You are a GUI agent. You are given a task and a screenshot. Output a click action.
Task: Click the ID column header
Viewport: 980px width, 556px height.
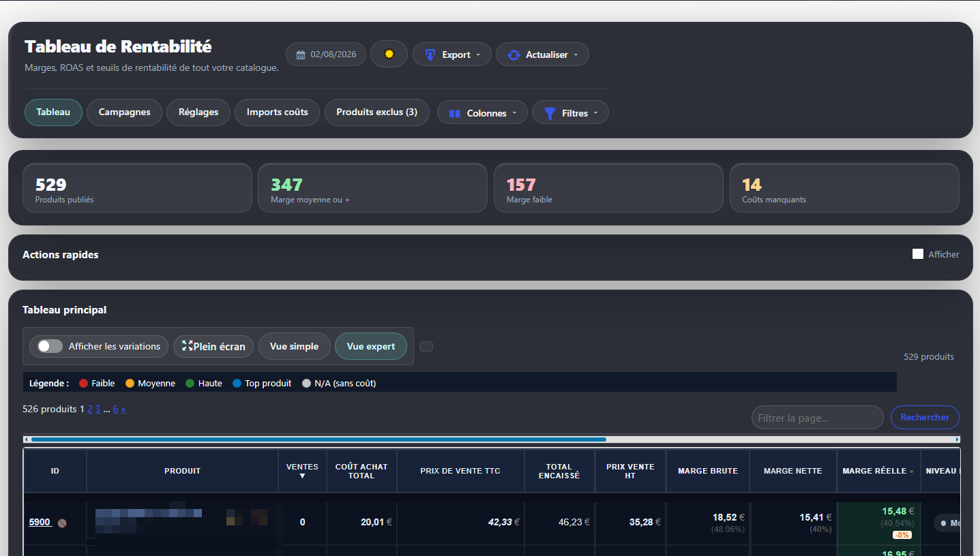pyautogui.click(x=55, y=471)
